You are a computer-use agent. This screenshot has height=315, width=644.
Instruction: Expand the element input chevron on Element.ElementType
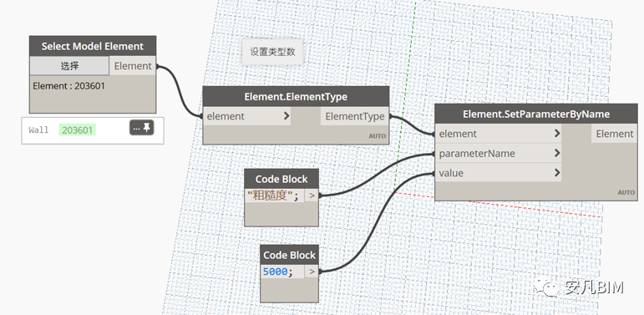point(287,116)
